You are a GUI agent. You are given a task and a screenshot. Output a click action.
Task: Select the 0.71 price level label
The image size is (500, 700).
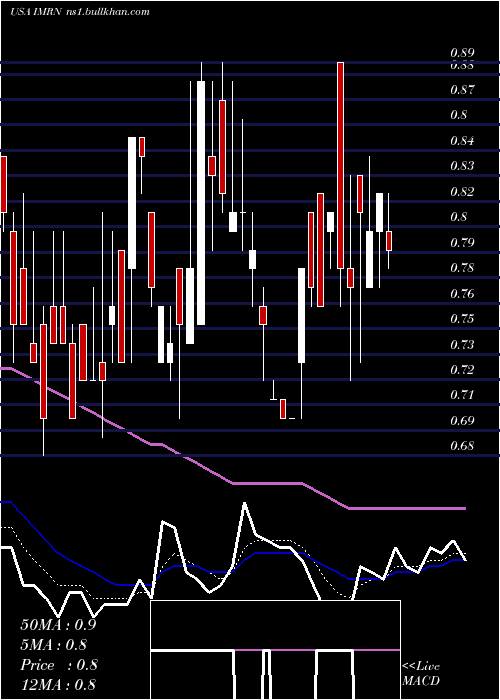point(462,395)
